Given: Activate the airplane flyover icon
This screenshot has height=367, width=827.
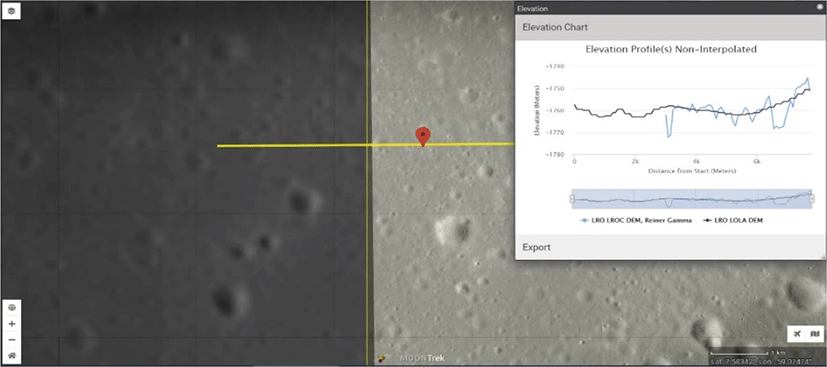Looking at the screenshot, I should (x=797, y=333).
